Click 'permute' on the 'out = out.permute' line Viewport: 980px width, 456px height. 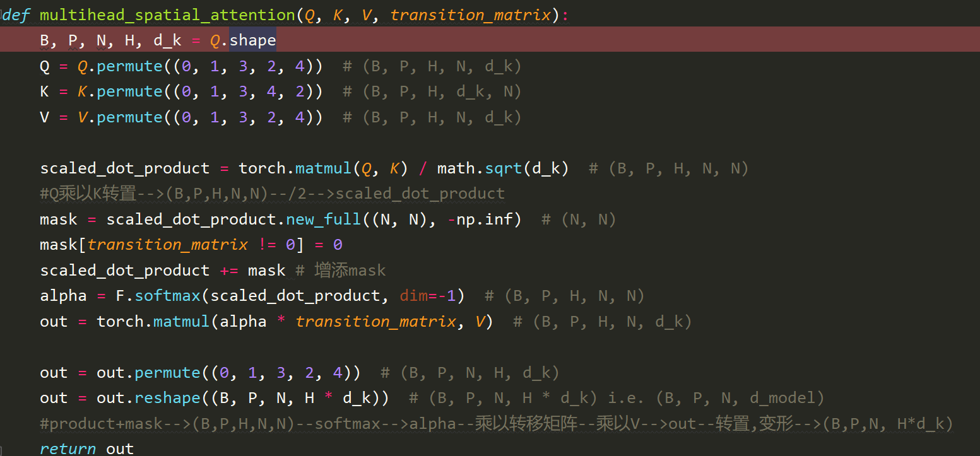point(167,373)
